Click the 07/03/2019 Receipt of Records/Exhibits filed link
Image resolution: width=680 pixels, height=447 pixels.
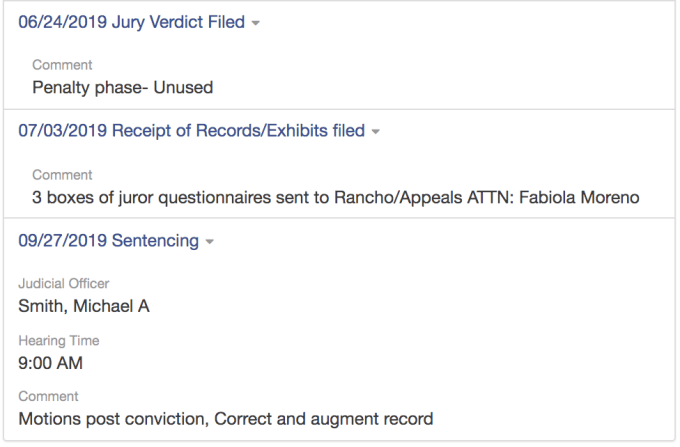(x=191, y=131)
